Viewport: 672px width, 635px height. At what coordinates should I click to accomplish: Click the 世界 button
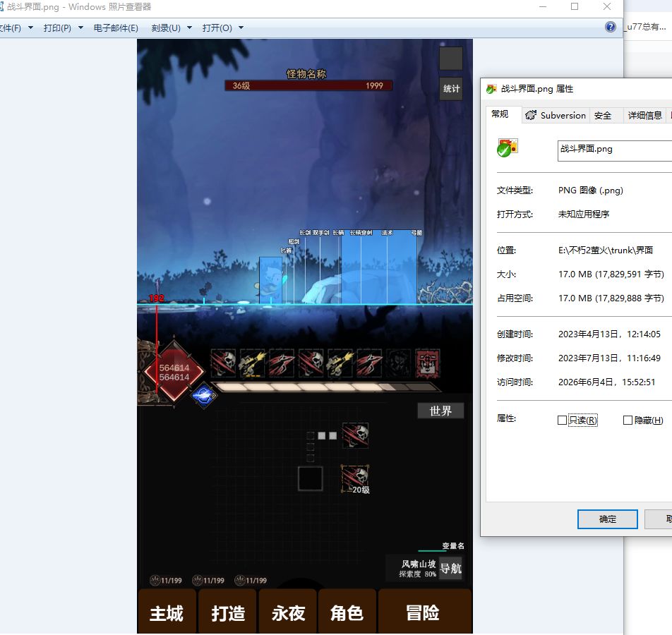tap(440, 411)
